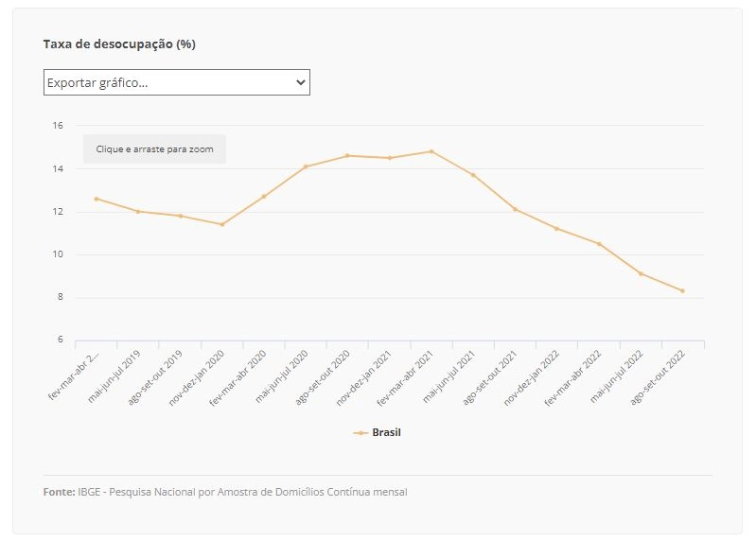Click the nov-dez-jan 2020 data point

tap(222, 224)
